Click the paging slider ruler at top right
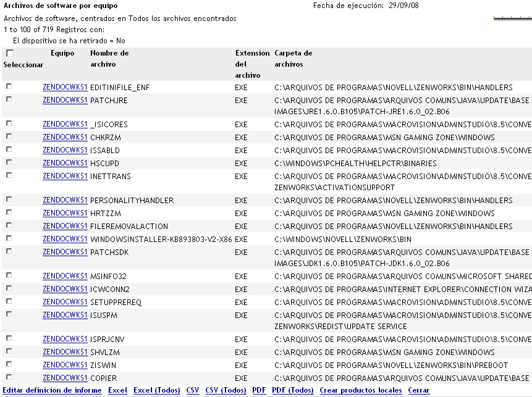 pos(513,18)
